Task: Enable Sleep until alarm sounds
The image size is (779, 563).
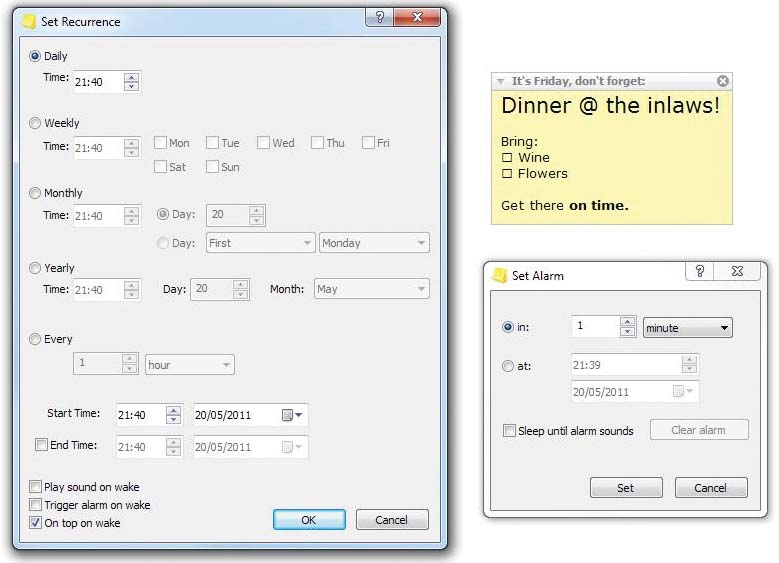Action: [x=509, y=430]
